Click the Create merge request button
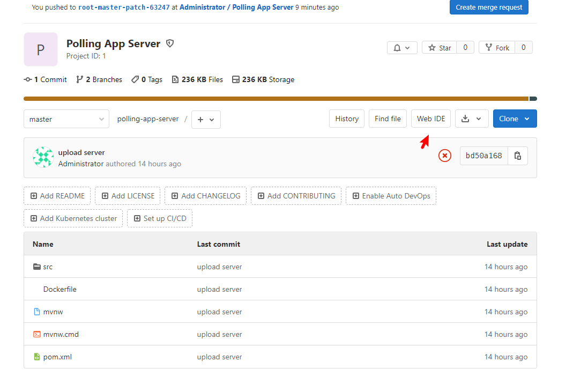The height and width of the screenshot is (376, 588). tap(489, 7)
